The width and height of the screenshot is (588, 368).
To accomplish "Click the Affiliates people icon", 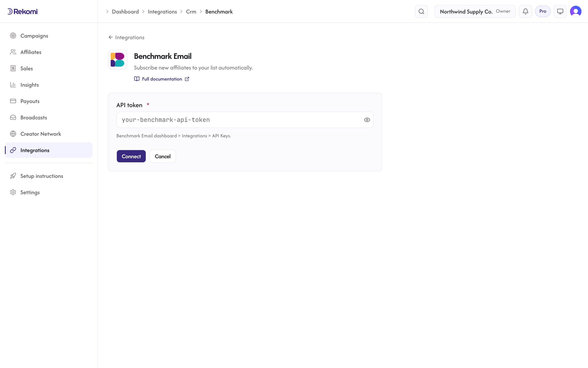I will tap(13, 52).
